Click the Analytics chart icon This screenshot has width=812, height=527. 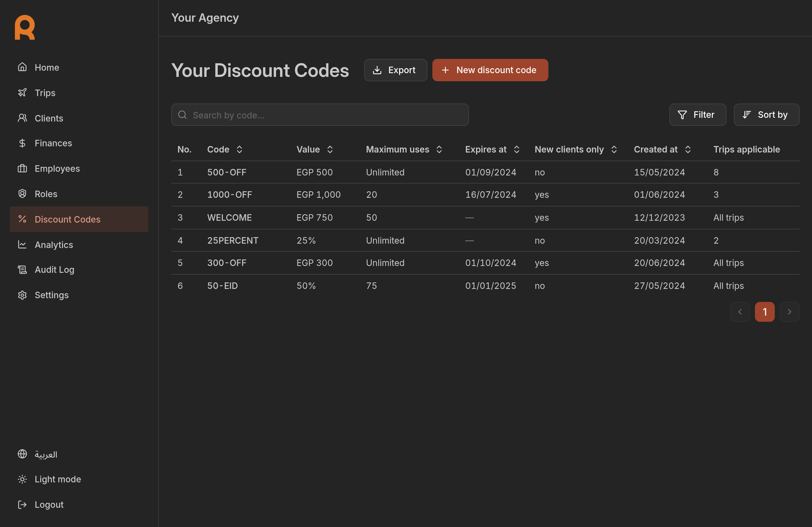tap(22, 244)
